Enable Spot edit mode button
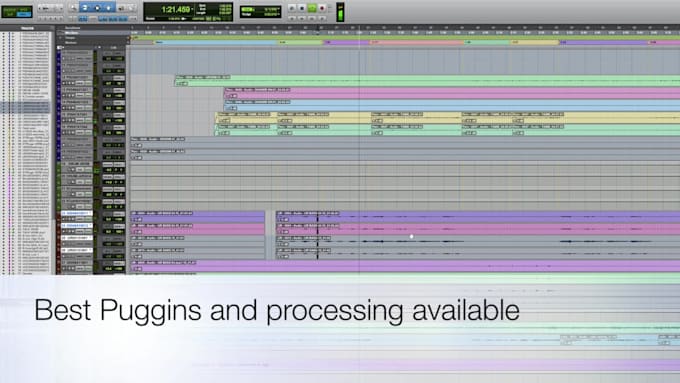The height and width of the screenshot is (383, 680). tap(24, 10)
